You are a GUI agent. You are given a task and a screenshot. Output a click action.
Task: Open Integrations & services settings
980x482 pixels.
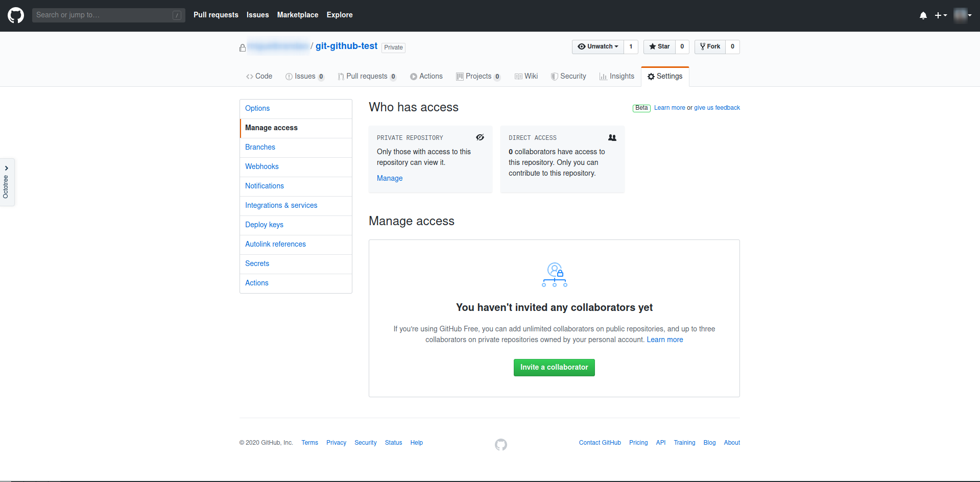296,205
